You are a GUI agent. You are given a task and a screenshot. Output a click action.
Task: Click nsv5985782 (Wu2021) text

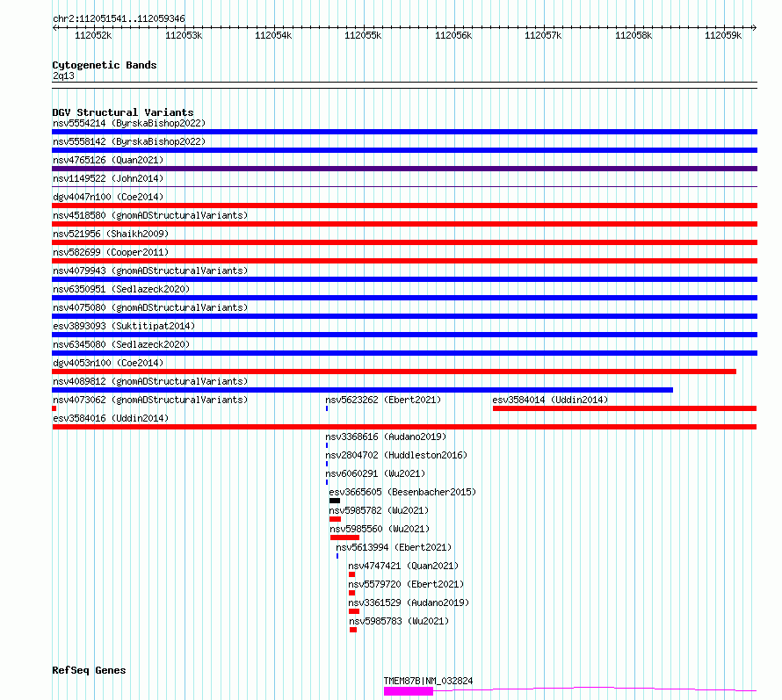[x=379, y=510]
